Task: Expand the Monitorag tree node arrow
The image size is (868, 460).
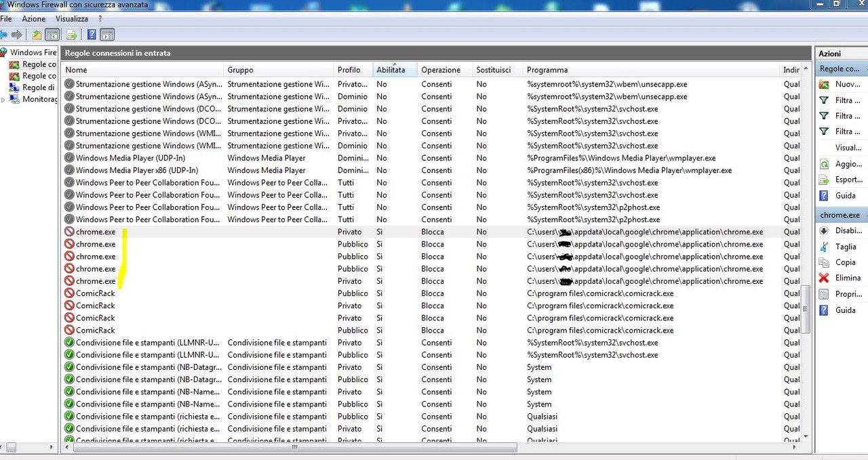Action: pos(3,100)
